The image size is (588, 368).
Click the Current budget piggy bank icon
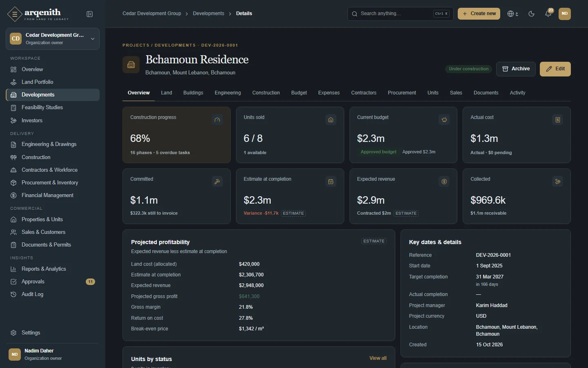(444, 120)
